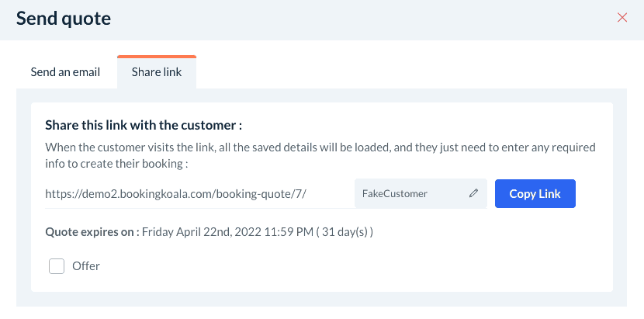Close the Send quote dialog

[x=621, y=18]
